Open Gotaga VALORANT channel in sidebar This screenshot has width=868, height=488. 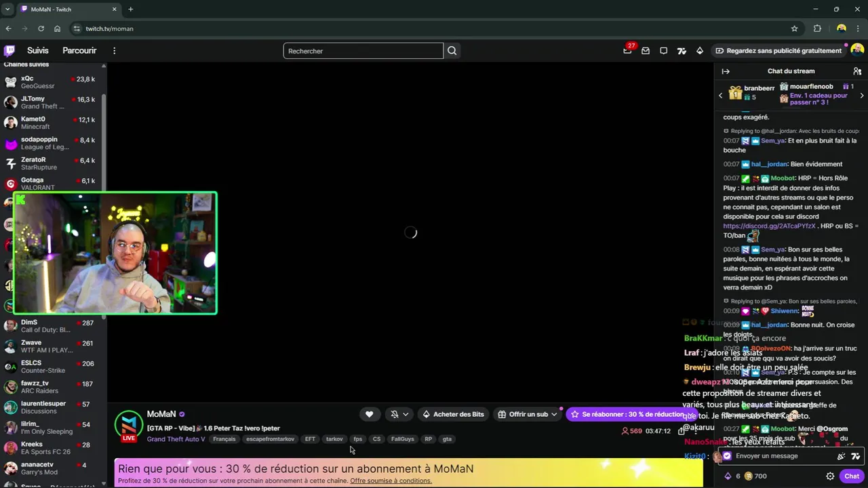pos(52,184)
